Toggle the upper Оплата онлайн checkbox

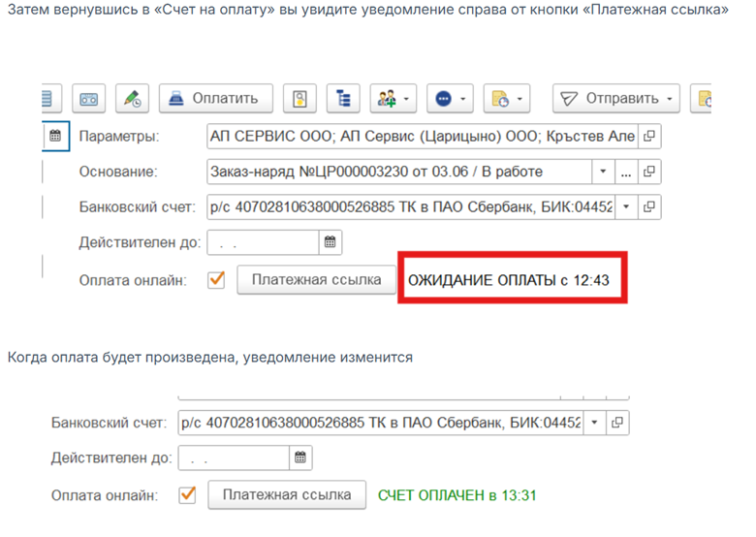pyautogui.click(x=217, y=279)
